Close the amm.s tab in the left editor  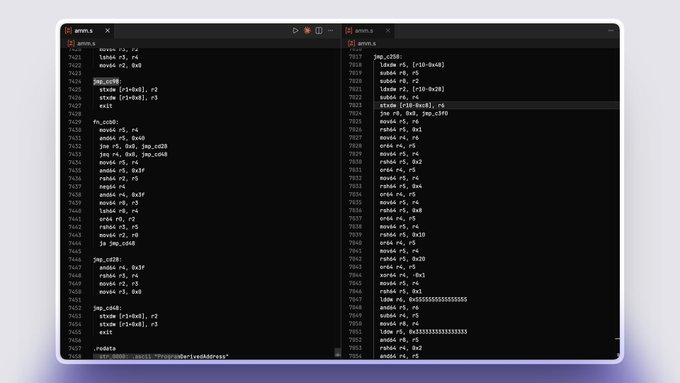click(x=108, y=30)
